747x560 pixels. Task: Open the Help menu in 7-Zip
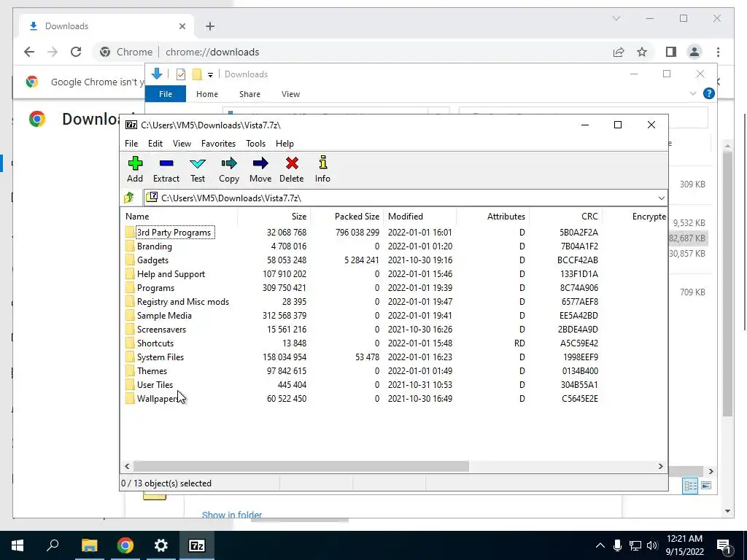tap(285, 144)
